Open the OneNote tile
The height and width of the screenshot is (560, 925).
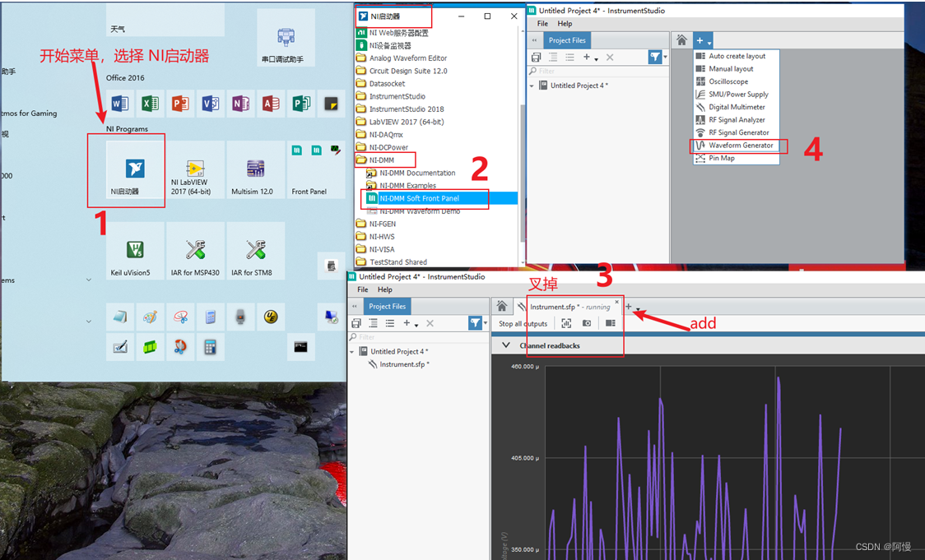[x=240, y=104]
